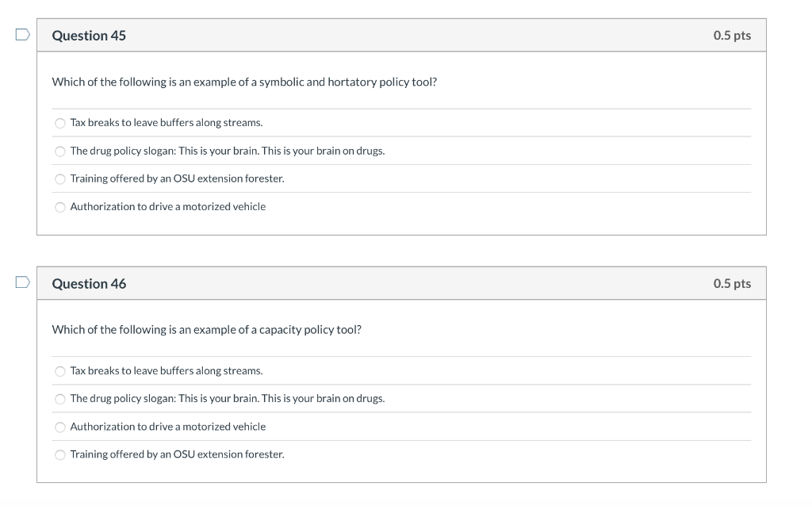Choose the drug policy slogan in Question 46

coord(60,399)
